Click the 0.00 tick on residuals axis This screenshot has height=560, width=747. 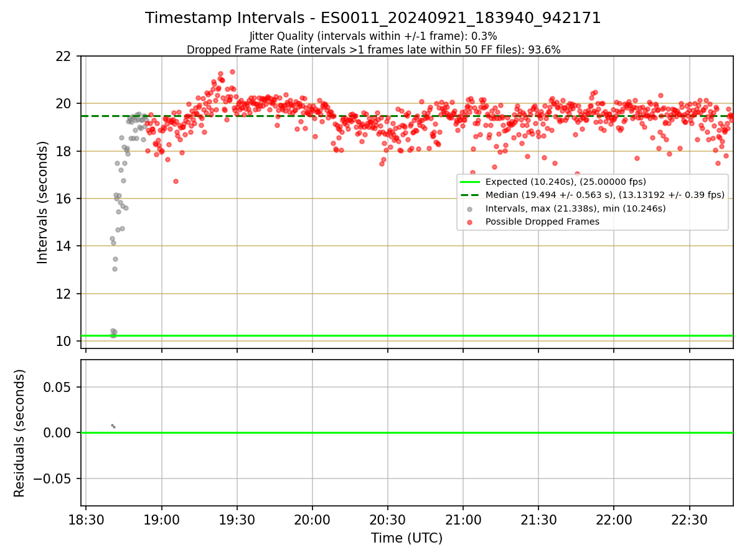pos(59,432)
